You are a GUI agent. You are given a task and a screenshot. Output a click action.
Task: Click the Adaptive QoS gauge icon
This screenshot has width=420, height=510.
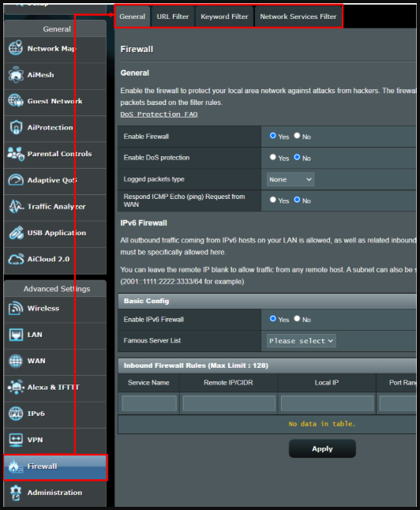coord(16,180)
